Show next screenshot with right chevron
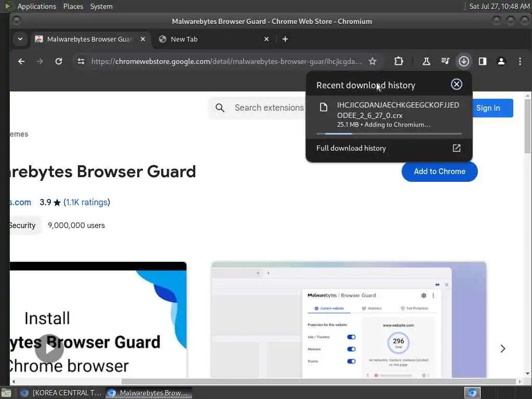 coord(503,349)
